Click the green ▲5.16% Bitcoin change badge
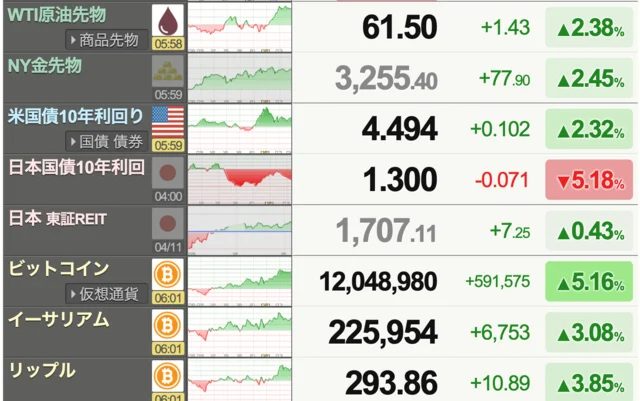This screenshot has height=401, width=640. tap(589, 282)
